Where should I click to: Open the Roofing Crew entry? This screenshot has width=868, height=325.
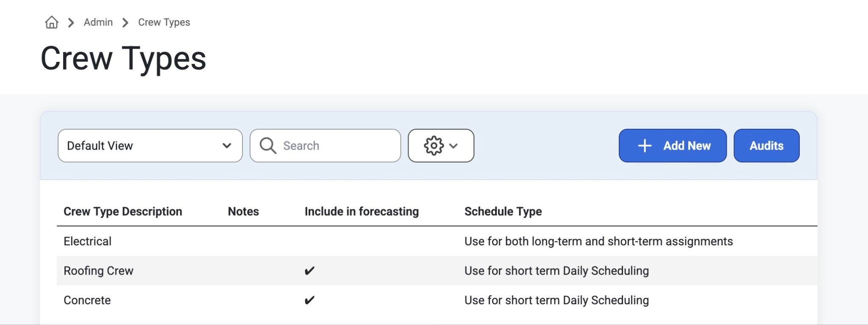click(98, 271)
